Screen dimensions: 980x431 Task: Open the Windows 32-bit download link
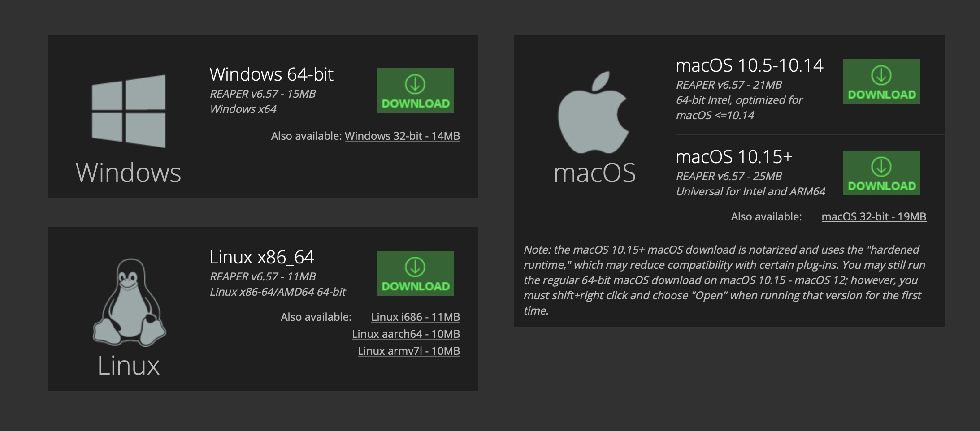click(402, 136)
